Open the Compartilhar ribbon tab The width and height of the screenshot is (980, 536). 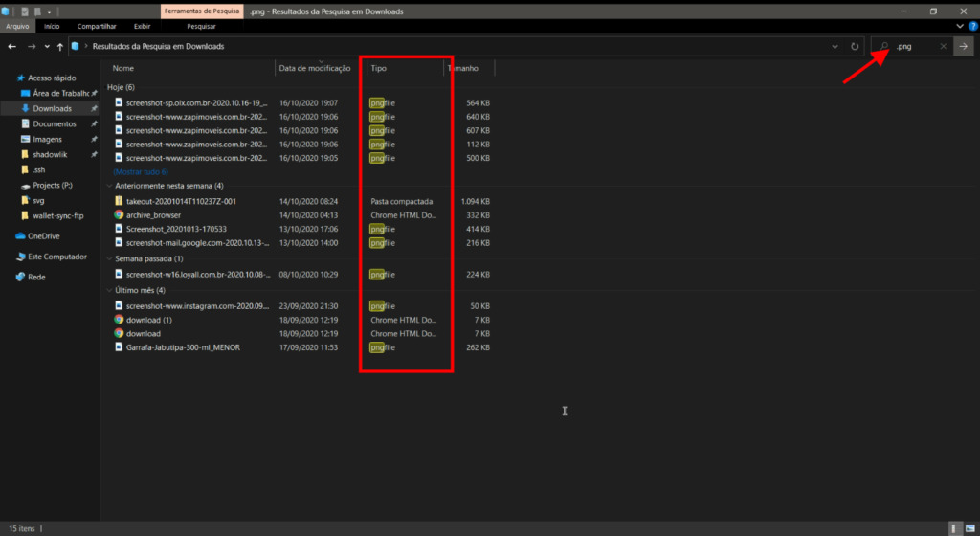[x=97, y=27]
